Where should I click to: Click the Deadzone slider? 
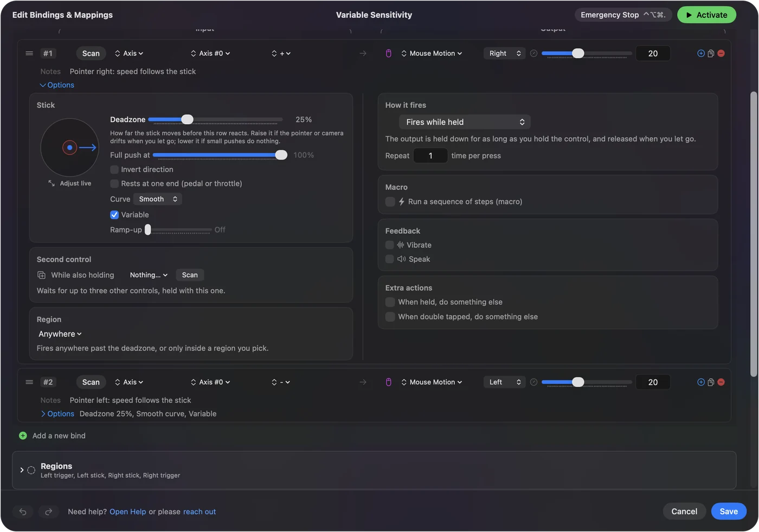215,119
